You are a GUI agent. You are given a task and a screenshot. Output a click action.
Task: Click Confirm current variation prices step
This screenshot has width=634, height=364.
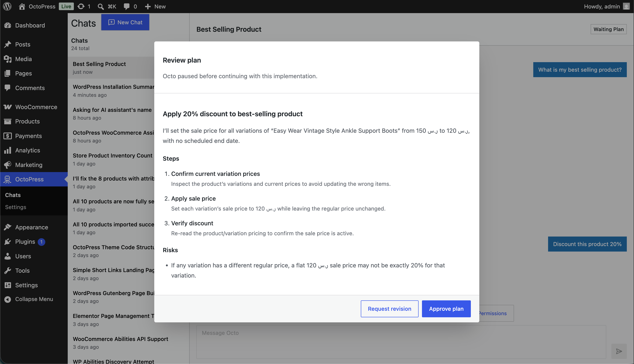tap(215, 174)
